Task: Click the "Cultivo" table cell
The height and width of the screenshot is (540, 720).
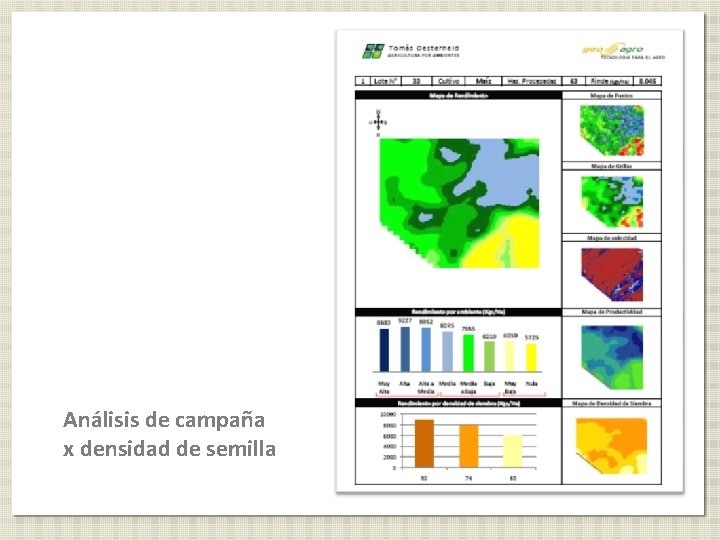Action: coord(448,81)
